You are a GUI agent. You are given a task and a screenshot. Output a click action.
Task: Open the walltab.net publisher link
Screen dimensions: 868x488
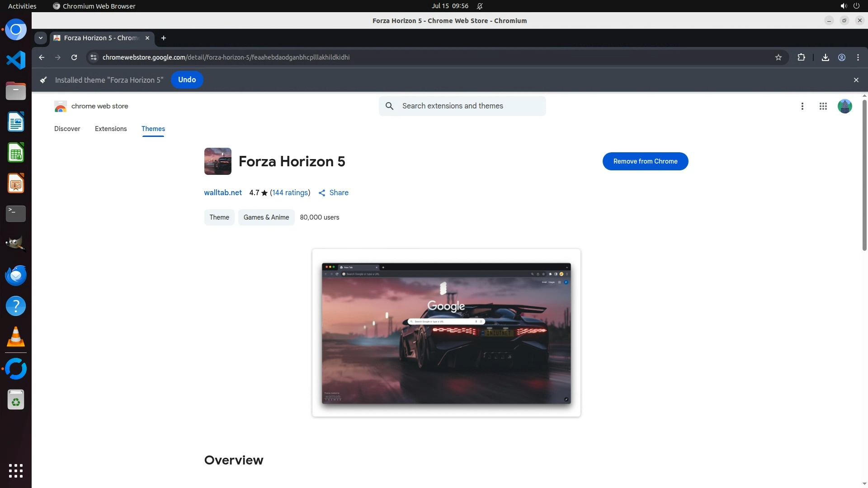click(x=223, y=192)
